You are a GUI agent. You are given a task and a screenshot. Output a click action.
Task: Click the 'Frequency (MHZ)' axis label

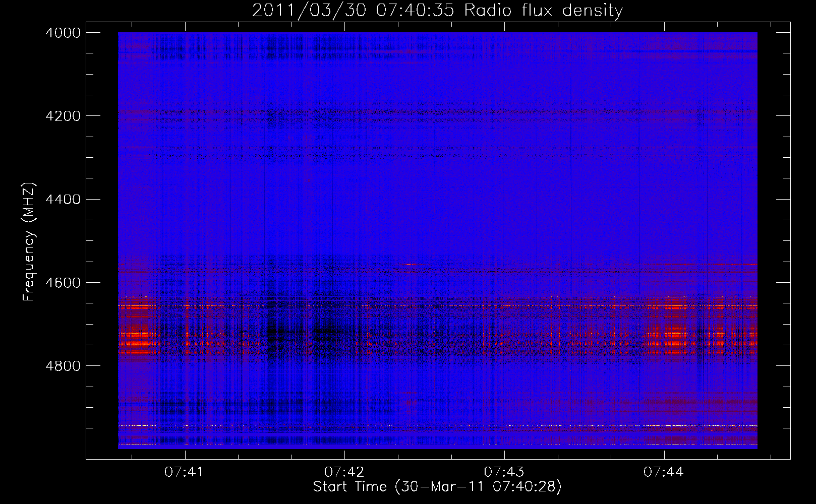(x=29, y=242)
